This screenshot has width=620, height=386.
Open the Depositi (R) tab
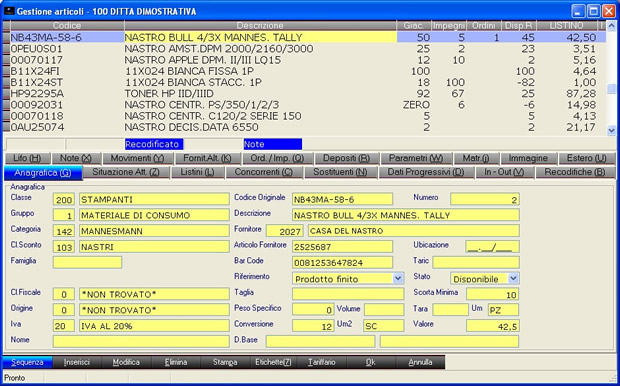(346, 158)
